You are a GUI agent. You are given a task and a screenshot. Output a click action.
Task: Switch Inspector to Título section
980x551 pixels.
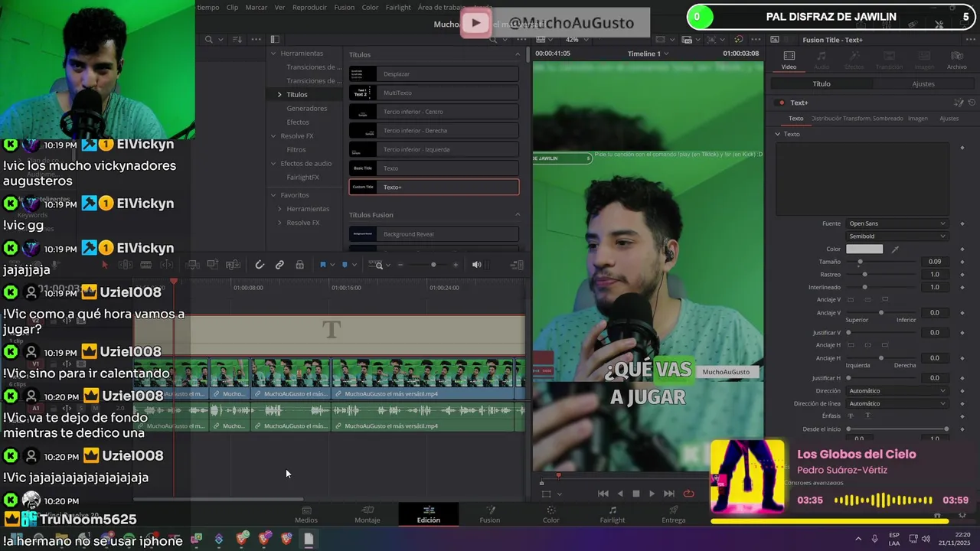tap(822, 84)
